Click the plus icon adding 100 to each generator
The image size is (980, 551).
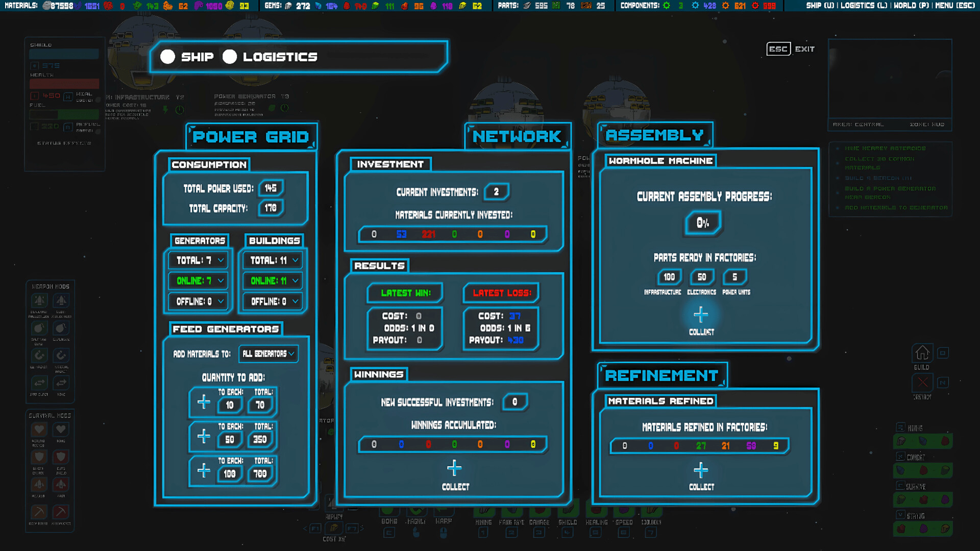point(204,470)
